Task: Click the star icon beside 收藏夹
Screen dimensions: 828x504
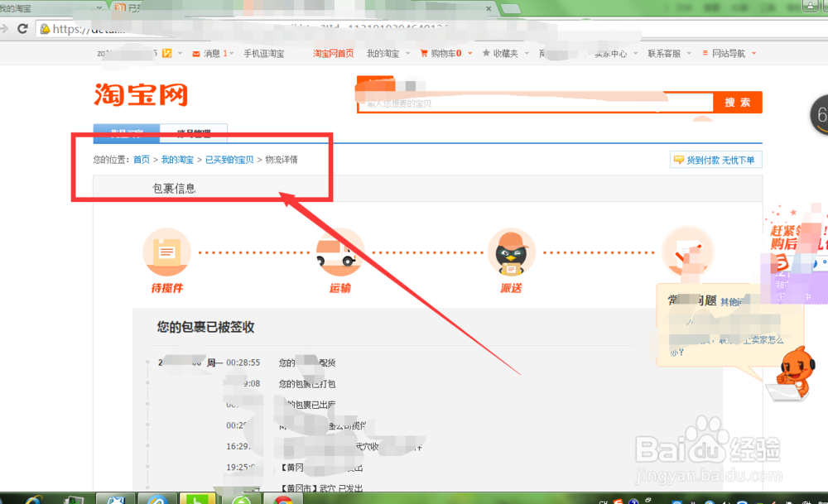Action: click(x=486, y=53)
